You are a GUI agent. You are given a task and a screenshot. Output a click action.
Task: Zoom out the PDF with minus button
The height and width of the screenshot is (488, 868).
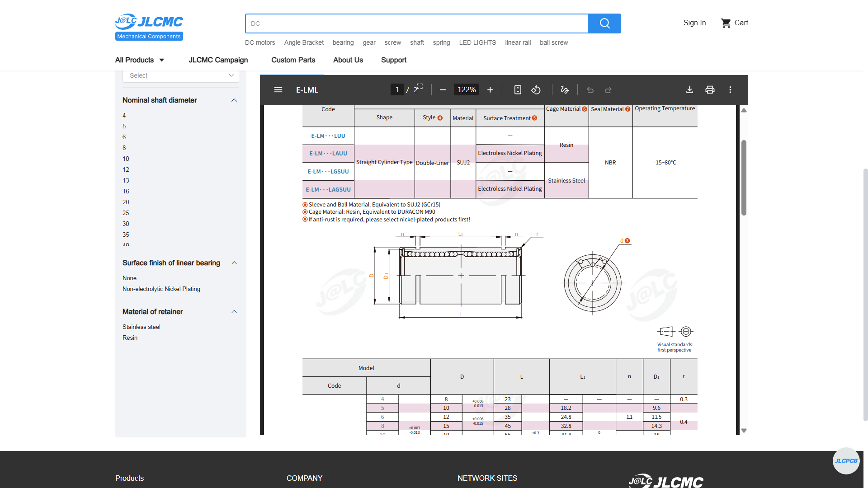point(443,90)
